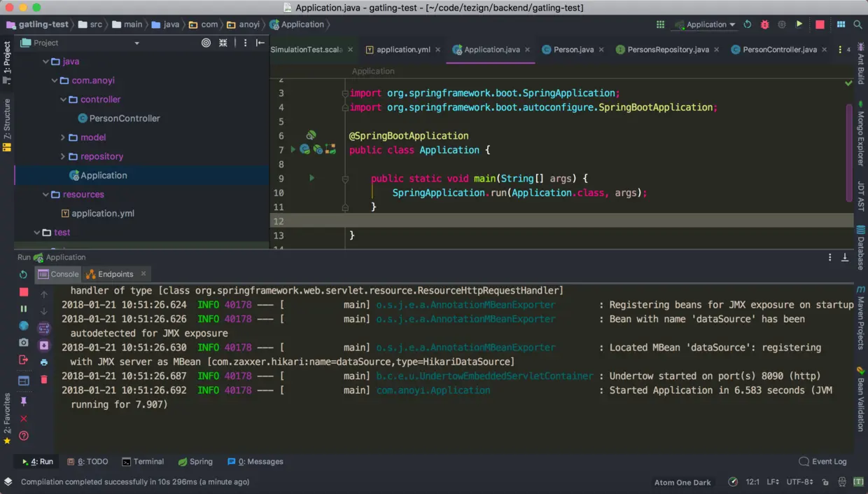Click the camera thread dump icon
The width and height of the screenshot is (868, 494).
tap(23, 343)
